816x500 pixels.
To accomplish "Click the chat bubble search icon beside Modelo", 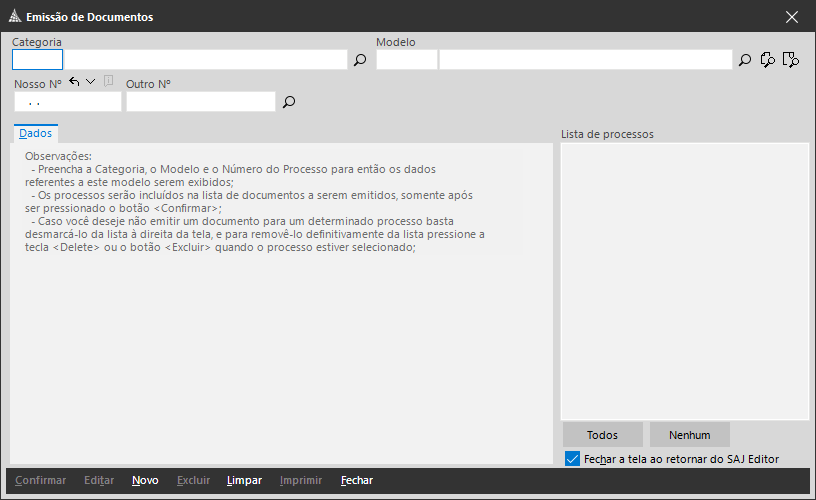I will pyautogui.click(x=768, y=60).
